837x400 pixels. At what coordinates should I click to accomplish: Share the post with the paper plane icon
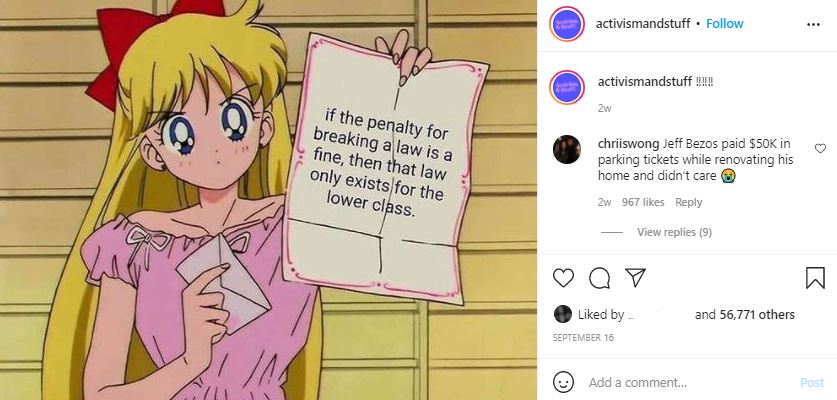tap(635, 277)
